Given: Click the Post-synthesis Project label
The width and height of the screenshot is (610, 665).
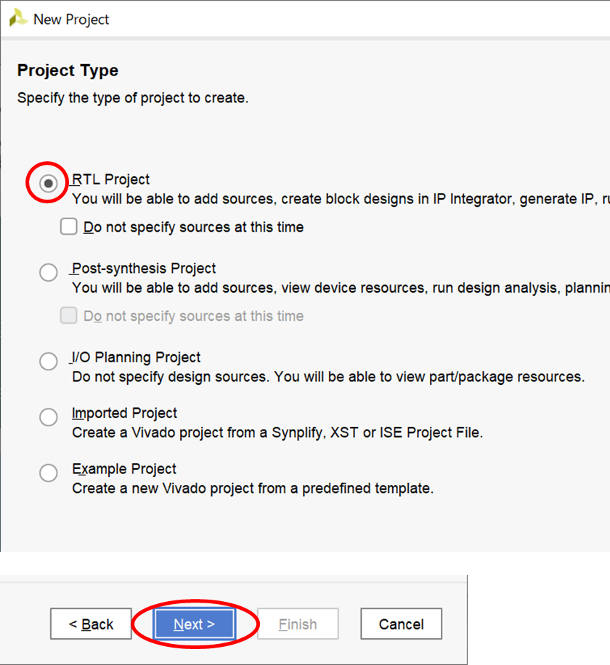Looking at the screenshot, I should (143, 268).
